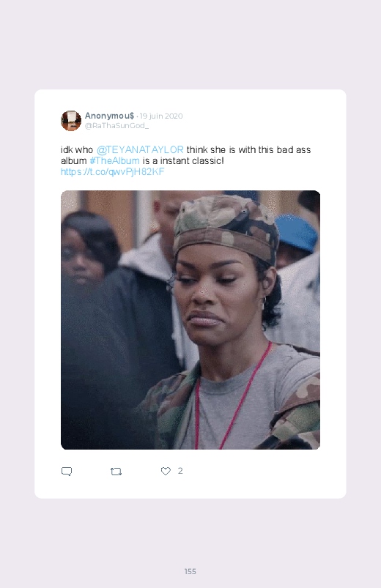This screenshot has width=381, height=588.
Task: Open the @RaThaSunGod_ handle
Action: pos(116,126)
